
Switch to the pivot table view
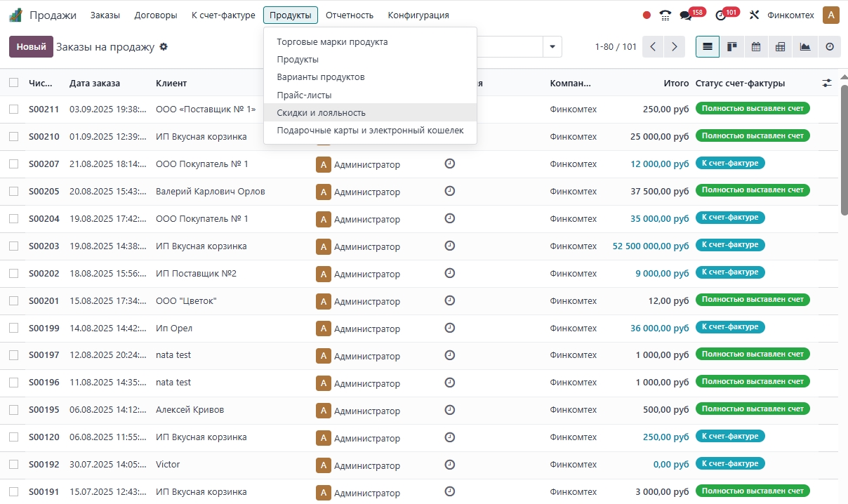[780, 47]
